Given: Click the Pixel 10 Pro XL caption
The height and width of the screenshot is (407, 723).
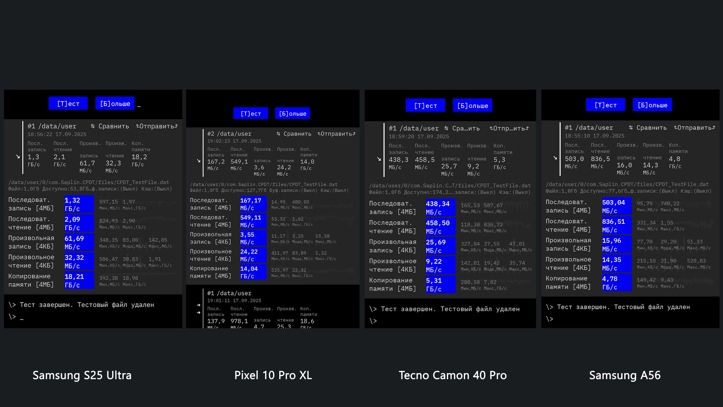Looking at the screenshot, I should (273, 375).
